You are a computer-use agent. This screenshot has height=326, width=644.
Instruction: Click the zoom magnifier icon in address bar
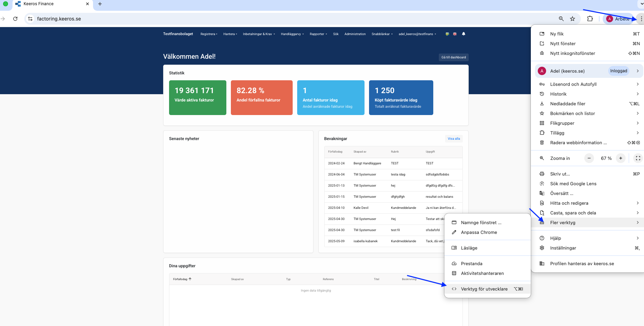pos(561,19)
